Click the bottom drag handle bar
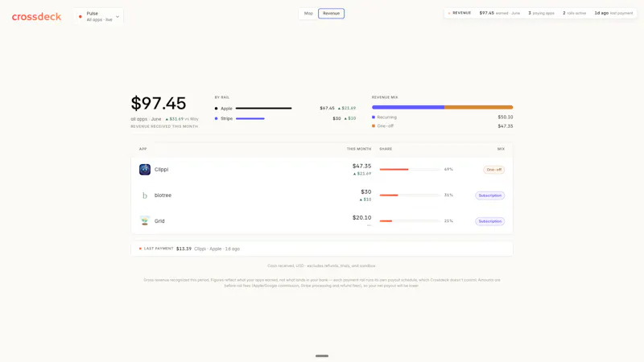Screen dimensions: 644x362 (322, 356)
